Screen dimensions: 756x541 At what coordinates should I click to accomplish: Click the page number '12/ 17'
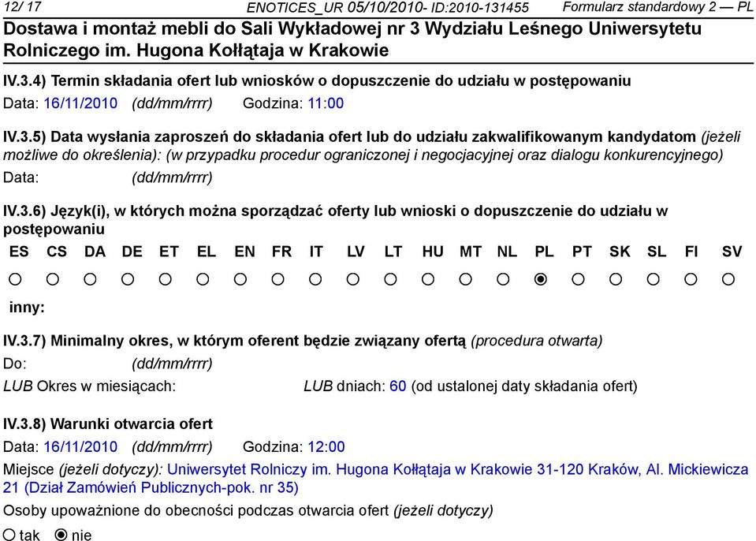tap(22, 7)
